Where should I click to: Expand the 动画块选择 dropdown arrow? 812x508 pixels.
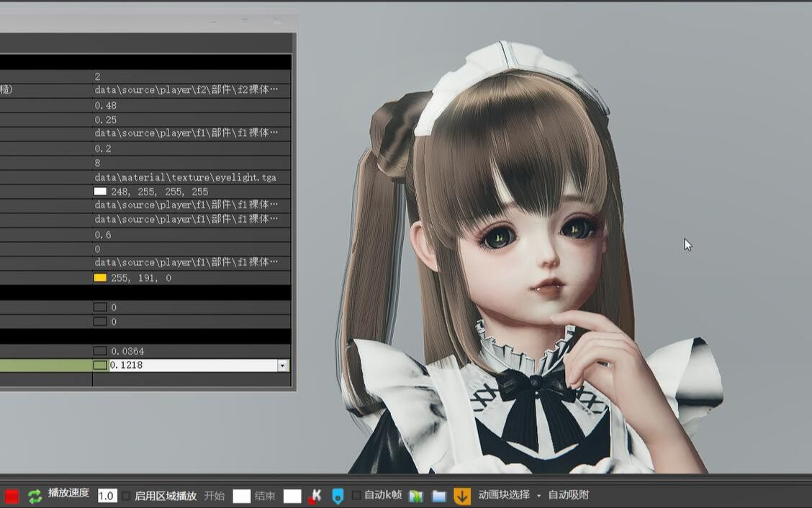point(538,496)
